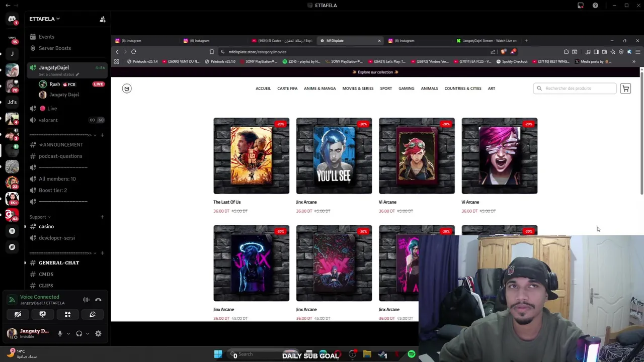
Task: Switch to JangatyDajel Stream Kick tab
Action: pos(487,41)
